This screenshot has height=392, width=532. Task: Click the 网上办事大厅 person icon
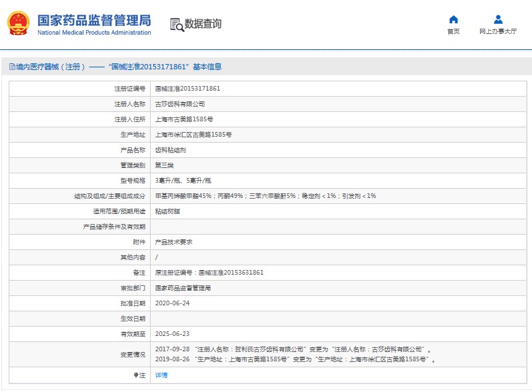497,19
